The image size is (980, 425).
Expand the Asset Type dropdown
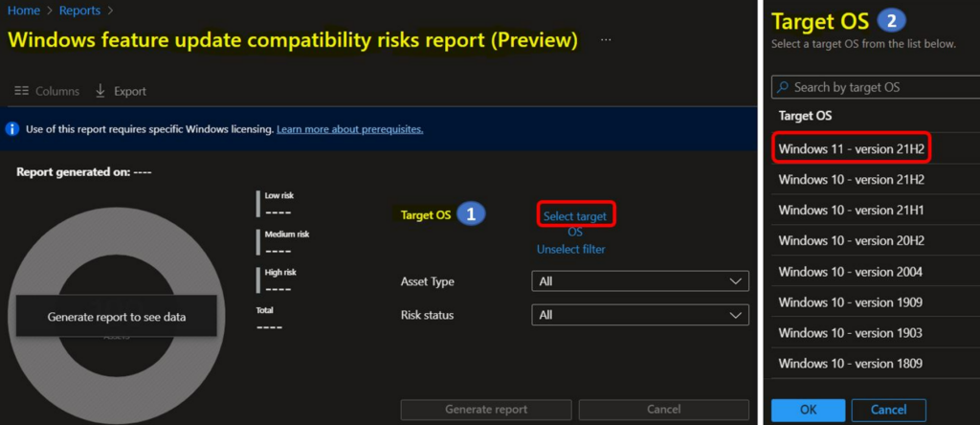point(640,281)
